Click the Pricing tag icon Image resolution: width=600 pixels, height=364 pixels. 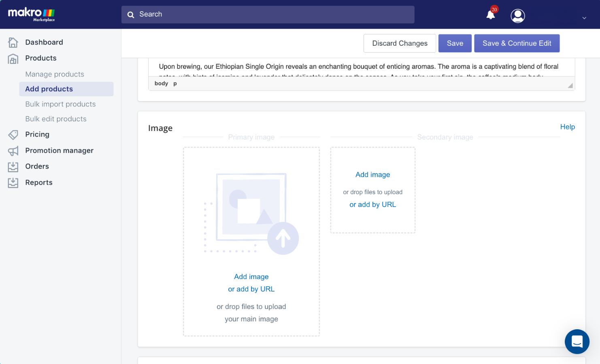13,134
